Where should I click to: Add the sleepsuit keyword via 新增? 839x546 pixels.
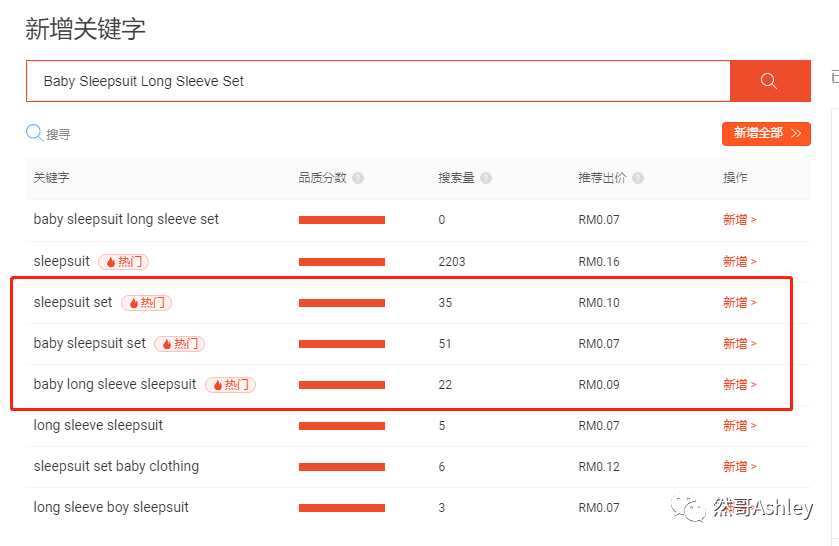click(739, 262)
